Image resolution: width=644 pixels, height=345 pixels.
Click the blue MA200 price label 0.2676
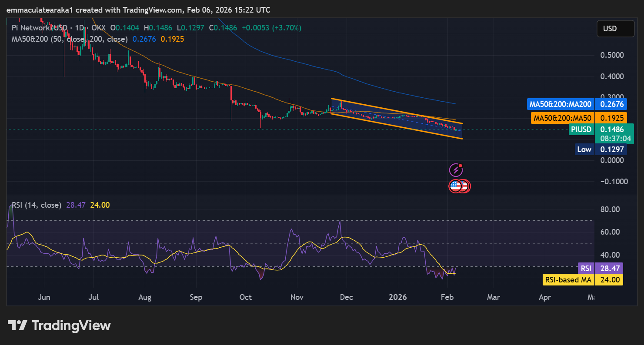pos(611,104)
